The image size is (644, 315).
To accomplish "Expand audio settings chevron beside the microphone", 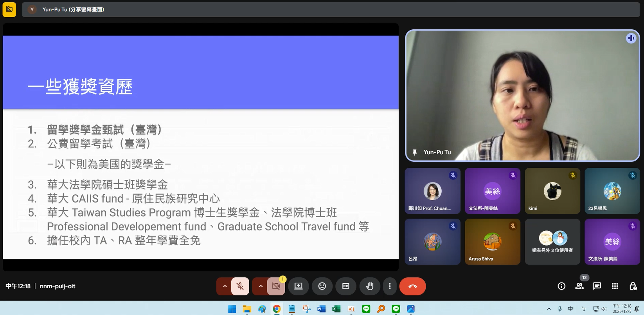I will pos(225,286).
